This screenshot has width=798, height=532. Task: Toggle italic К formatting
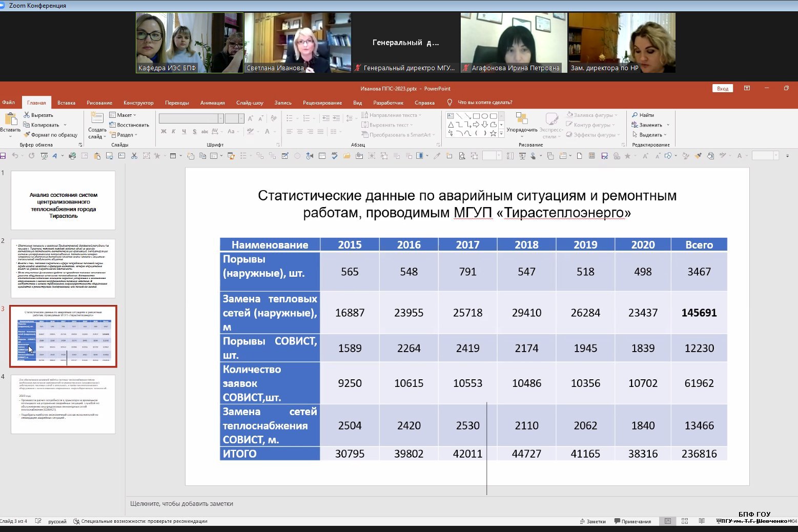pyautogui.click(x=174, y=132)
